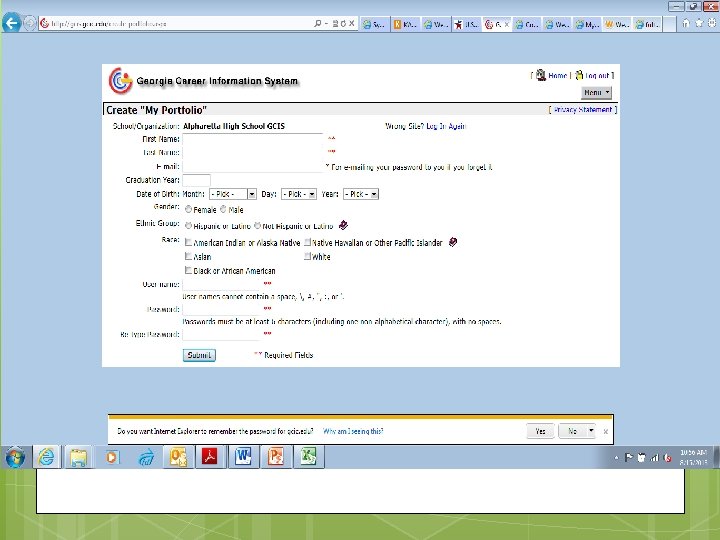The width and height of the screenshot is (720, 540).
Task: Show hidden tray icons arrow
Action: coord(616,457)
